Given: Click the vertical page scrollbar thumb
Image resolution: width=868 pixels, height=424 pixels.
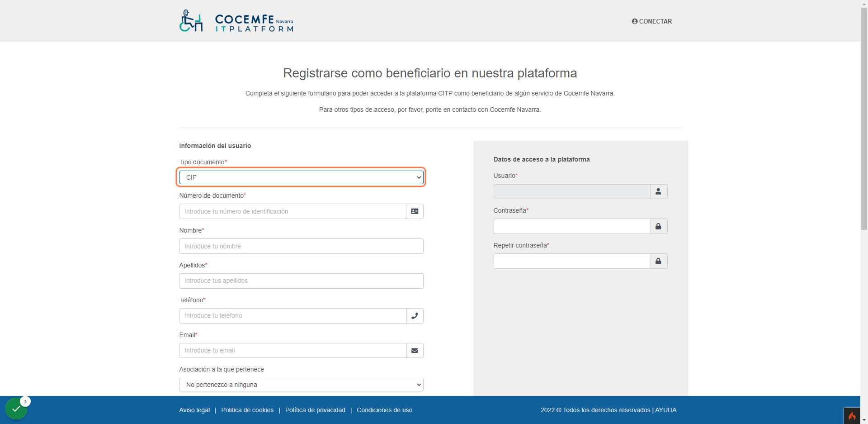Looking at the screenshot, I should (864, 119).
